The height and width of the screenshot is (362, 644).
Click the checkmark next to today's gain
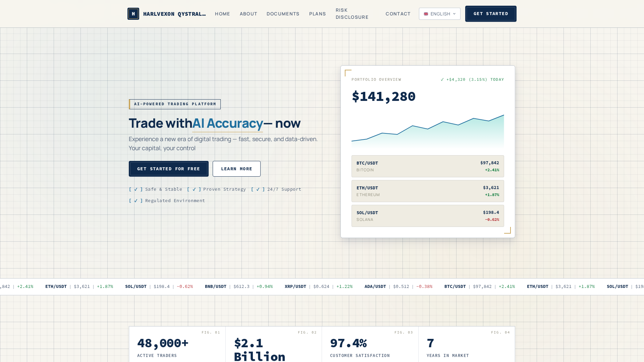tap(442, 79)
